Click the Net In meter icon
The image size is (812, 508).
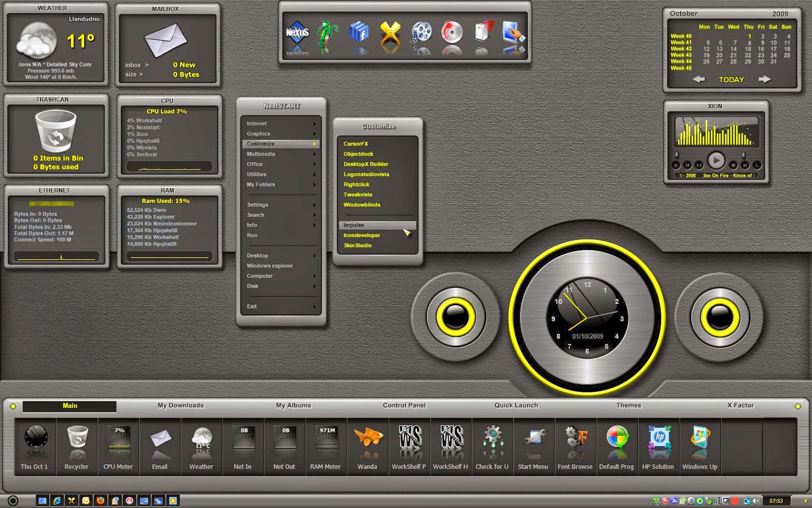[243, 447]
